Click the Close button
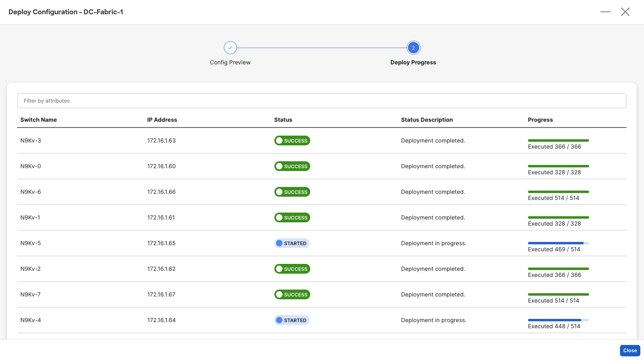 click(630, 350)
